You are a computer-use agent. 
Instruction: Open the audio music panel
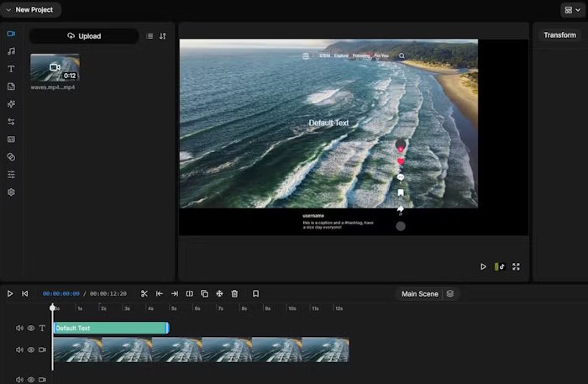(x=11, y=51)
